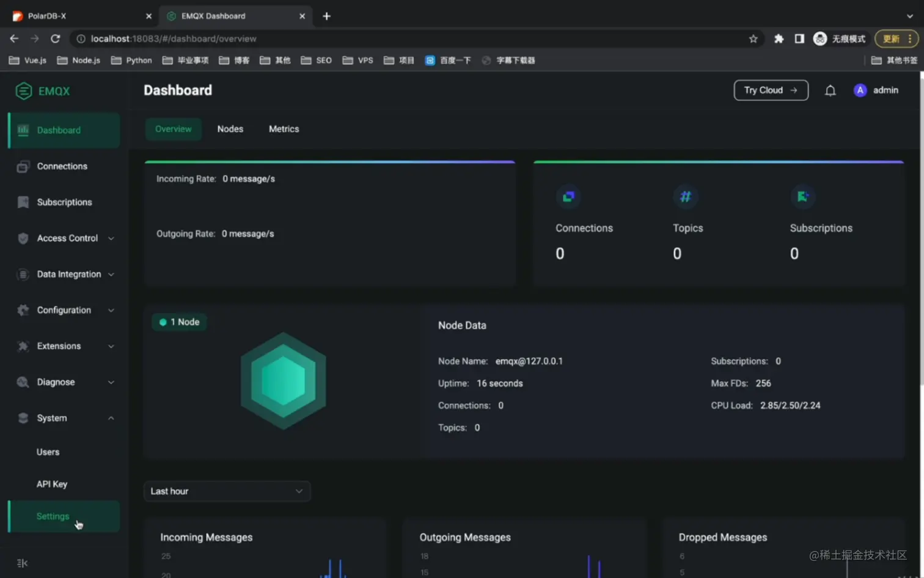The width and height of the screenshot is (924, 578).
Task: Click the Dashboard sidebar icon
Action: (x=23, y=130)
